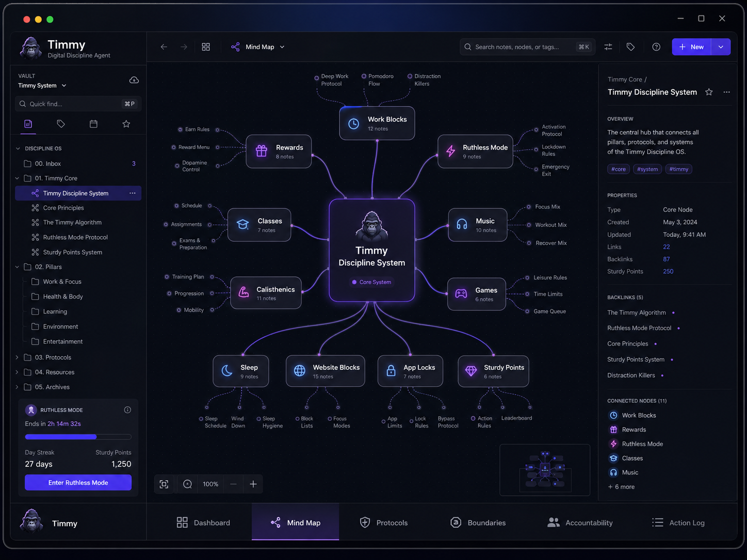The width and height of the screenshot is (747, 560).
Task: Click the vault cloud sync icon
Action: [134, 80]
